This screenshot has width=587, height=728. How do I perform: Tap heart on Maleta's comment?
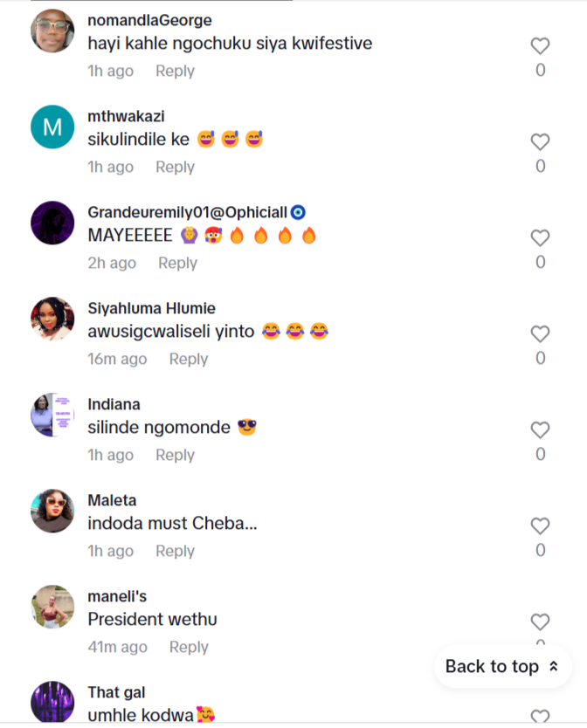(x=541, y=526)
